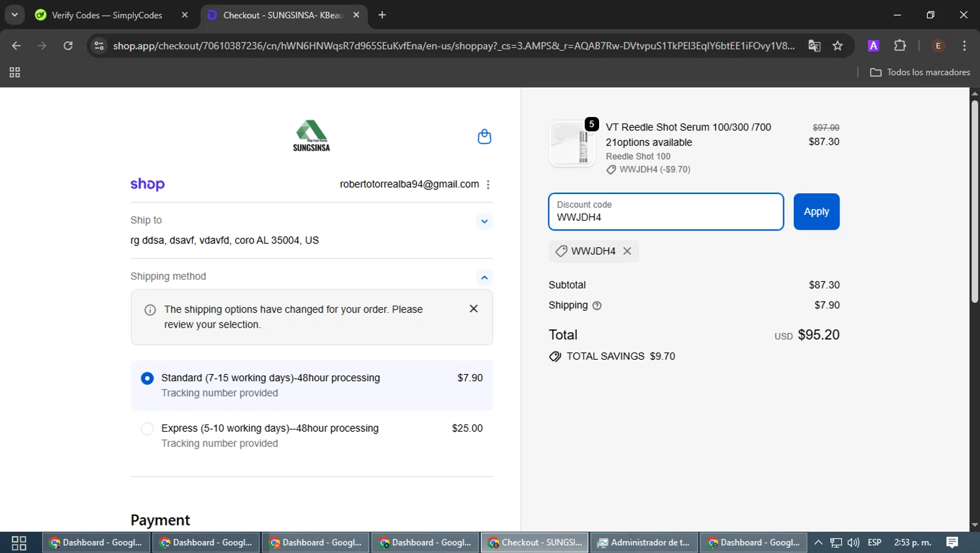Click the Total USD $95.20 amount
Image resolution: width=980 pixels, height=553 pixels.
[x=807, y=335]
